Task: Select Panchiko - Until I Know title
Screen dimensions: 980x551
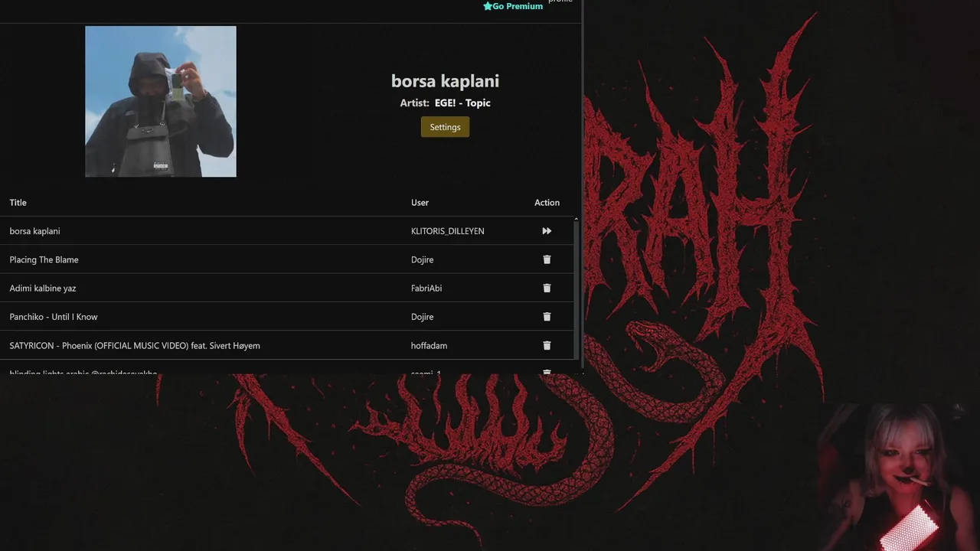Action: coord(54,317)
